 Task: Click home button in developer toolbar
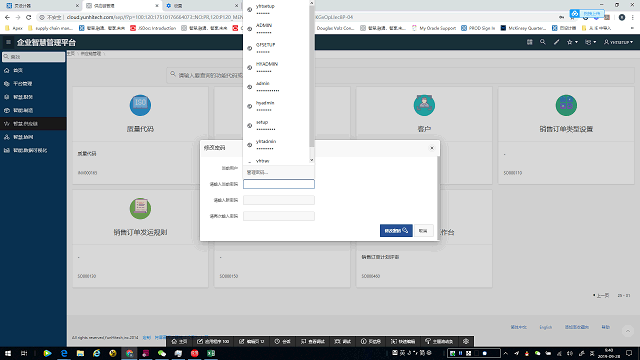(x=180, y=341)
